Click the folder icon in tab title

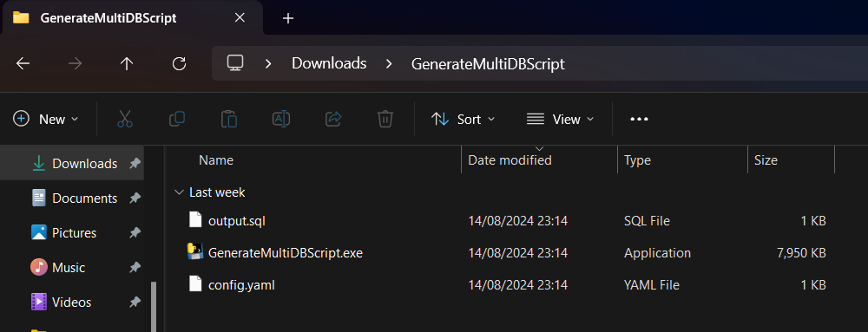pyautogui.click(x=21, y=17)
